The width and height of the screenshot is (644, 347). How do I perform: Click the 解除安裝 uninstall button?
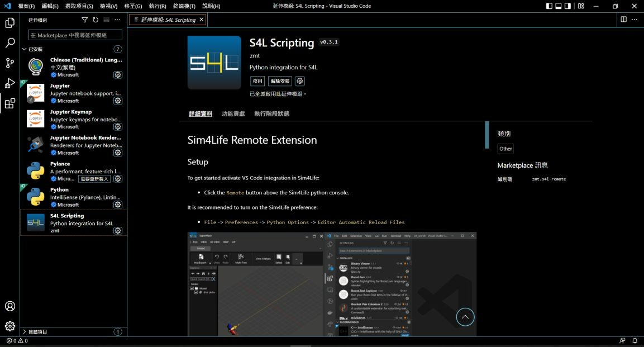280,81
